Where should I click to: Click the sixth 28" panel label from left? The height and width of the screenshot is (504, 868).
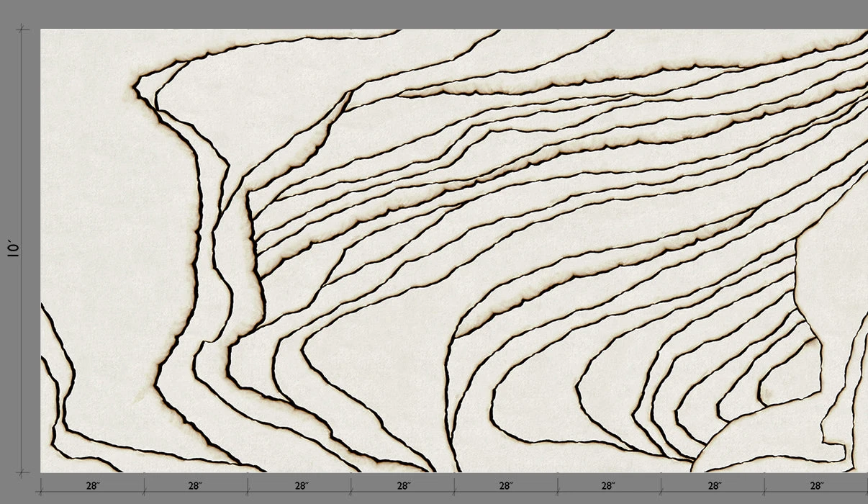(x=608, y=486)
